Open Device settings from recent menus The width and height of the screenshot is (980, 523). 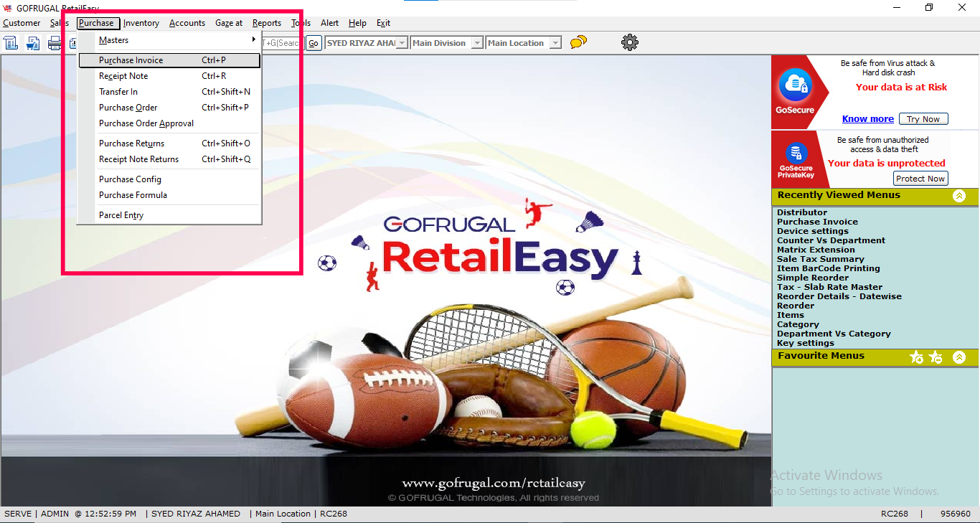click(813, 231)
